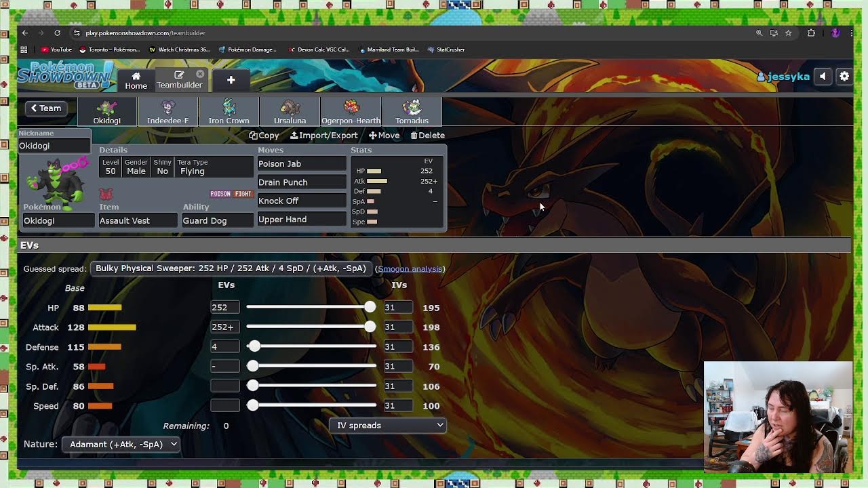The height and width of the screenshot is (488, 868).
Task: Open the StatCrusher bookmark
Action: (446, 49)
